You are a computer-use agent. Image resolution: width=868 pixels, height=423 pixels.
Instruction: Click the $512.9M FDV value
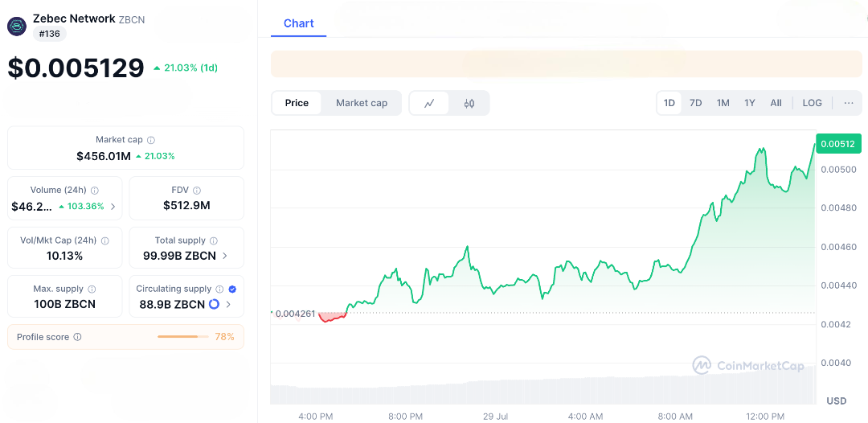[x=186, y=206]
